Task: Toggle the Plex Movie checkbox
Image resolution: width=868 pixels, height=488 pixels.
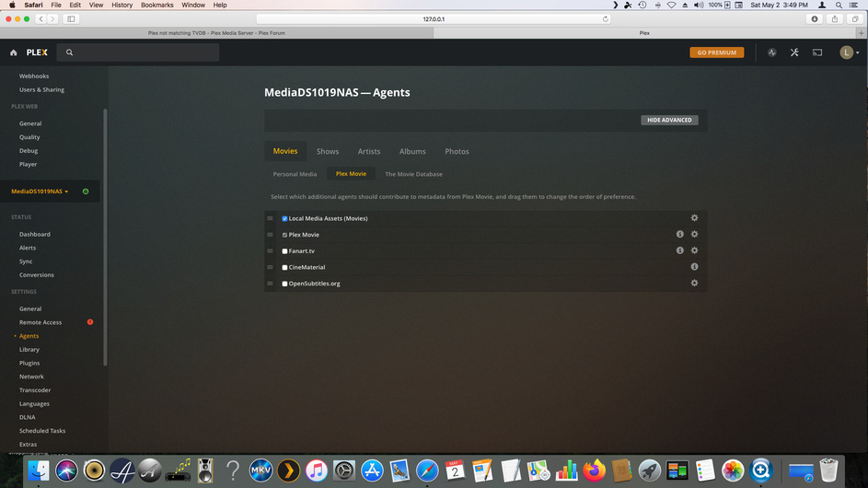Action: coord(284,235)
